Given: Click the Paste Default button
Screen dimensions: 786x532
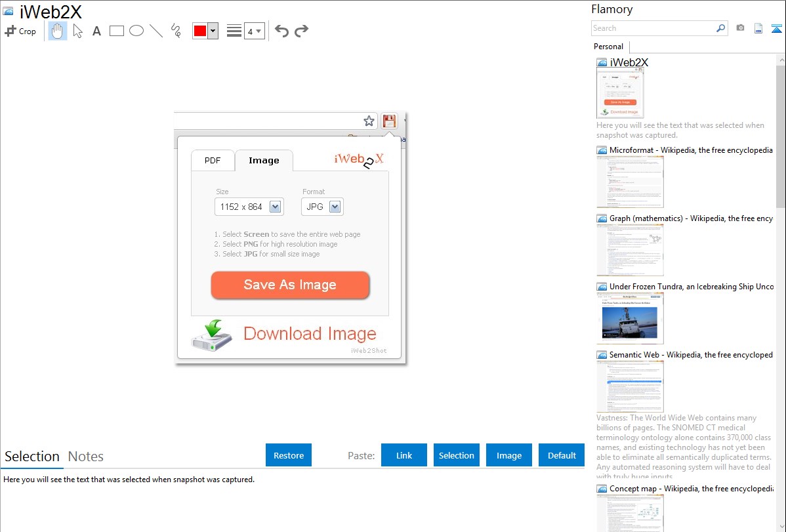Looking at the screenshot, I should [x=562, y=455].
